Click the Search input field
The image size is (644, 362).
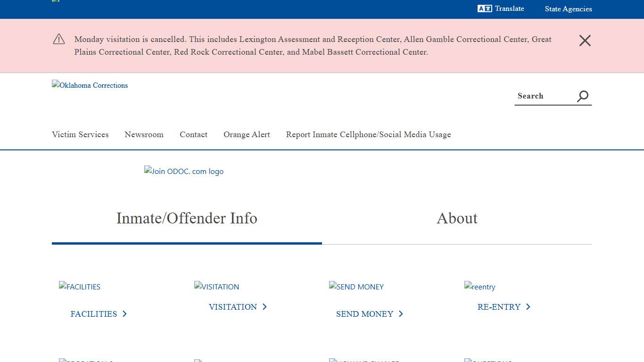point(542,96)
